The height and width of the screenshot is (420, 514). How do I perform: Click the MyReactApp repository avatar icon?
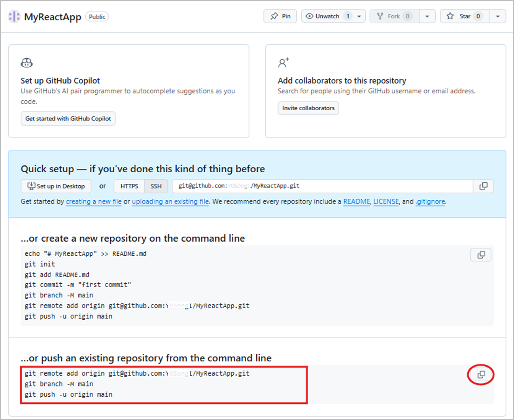pyautogui.click(x=14, y=16)
